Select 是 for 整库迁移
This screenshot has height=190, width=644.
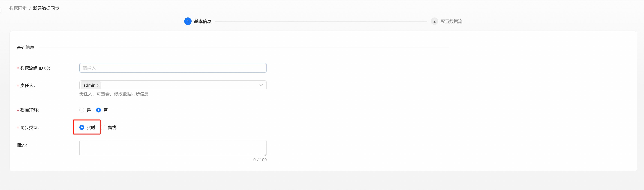click(x=82, y=110)
